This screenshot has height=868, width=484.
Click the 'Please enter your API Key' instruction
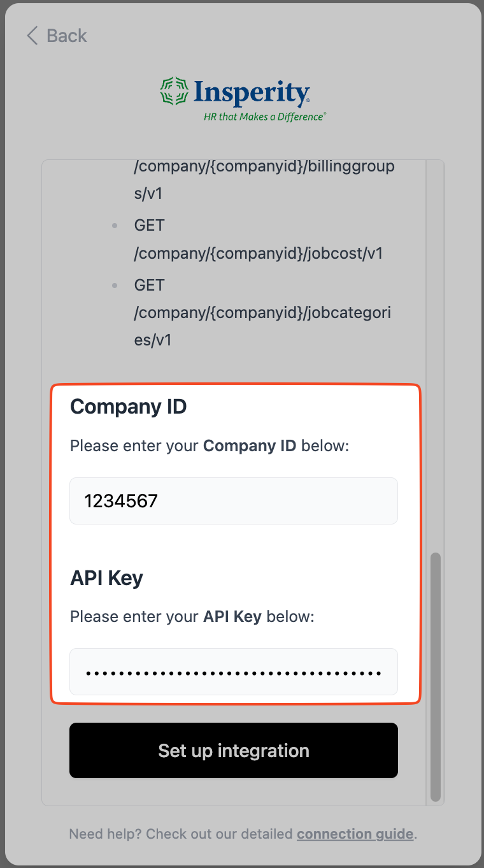[x=192, y=617]
